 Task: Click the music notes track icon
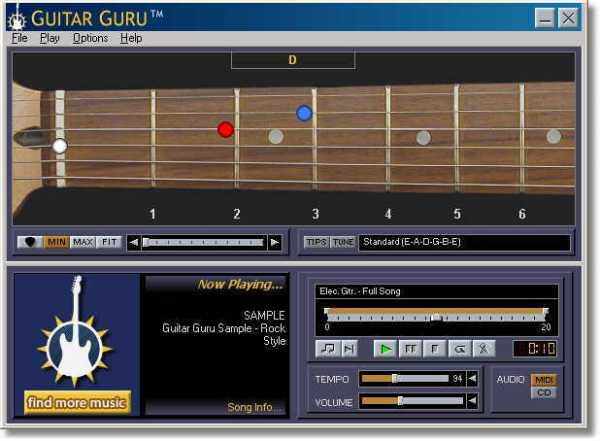(328, 349)
